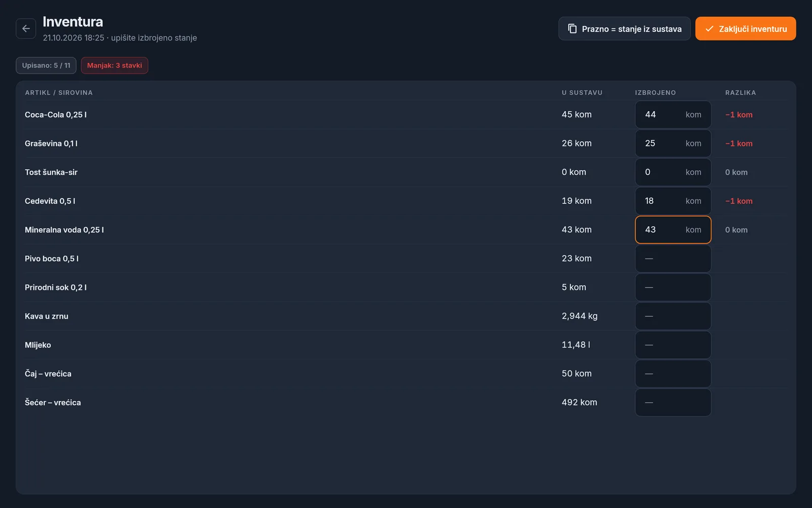812x508 pixels.
Task: Click the Inventura page title
Action: [x=73, y=22]
